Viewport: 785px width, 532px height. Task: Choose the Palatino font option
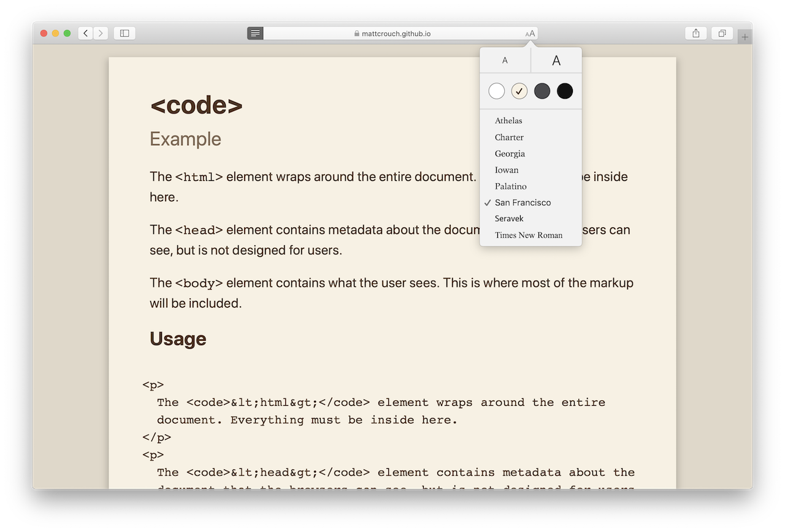[x=510, y=186]
